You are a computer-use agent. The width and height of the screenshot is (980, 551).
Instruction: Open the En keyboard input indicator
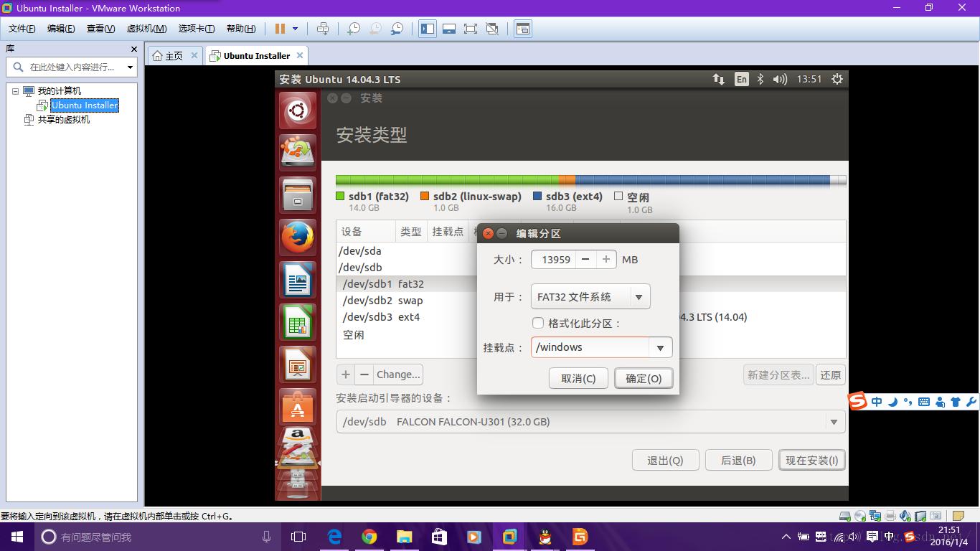click(741, 80)
